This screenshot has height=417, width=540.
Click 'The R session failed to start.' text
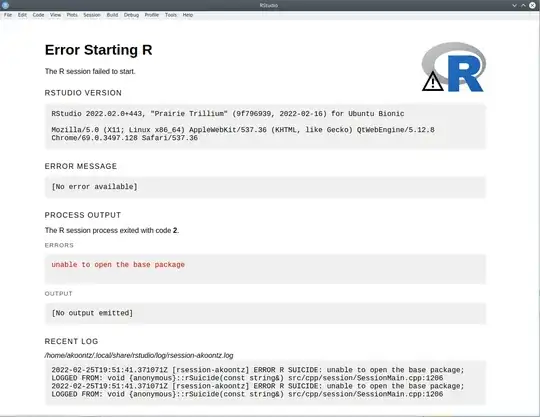click(90, 71)
